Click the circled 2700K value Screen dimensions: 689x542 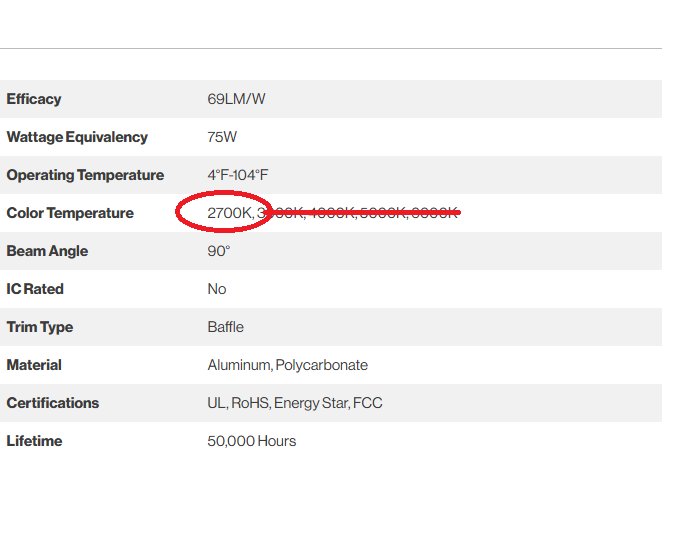[x=229, y=213]
